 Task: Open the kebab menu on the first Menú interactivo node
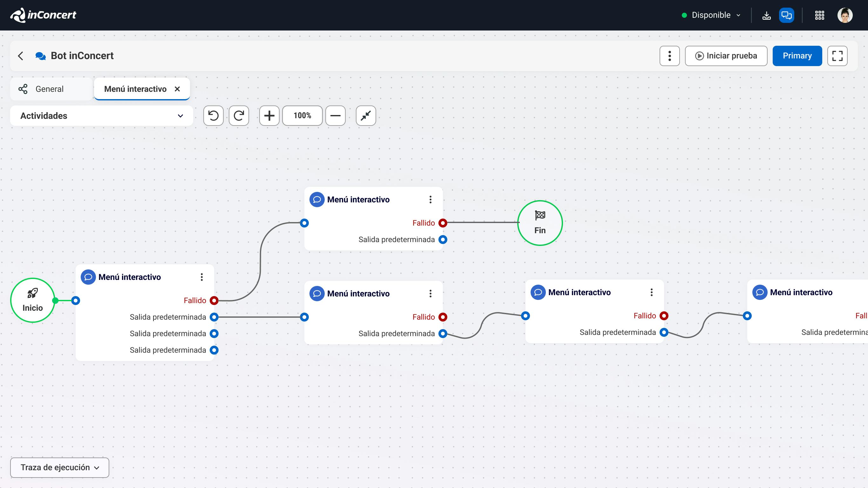[x=202, y=277]
